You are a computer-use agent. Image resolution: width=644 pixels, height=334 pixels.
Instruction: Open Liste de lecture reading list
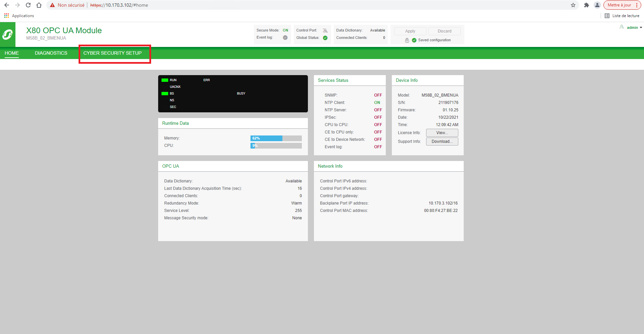622,16
